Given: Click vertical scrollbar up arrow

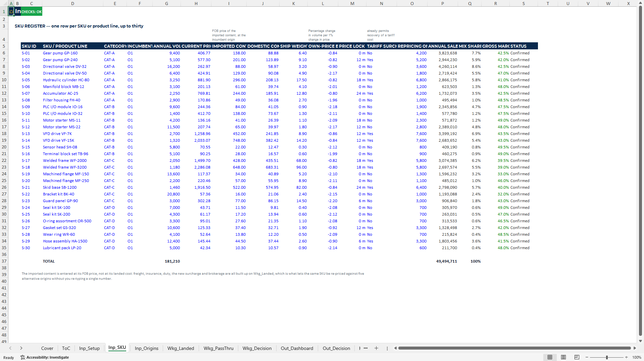Looking at the screenshot, I should coord(640,3).
